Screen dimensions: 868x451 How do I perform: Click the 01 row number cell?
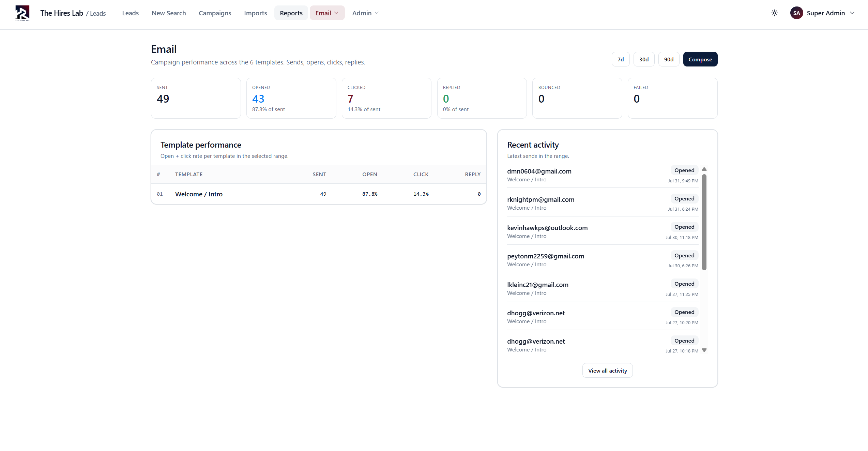(x=159, y=194)
